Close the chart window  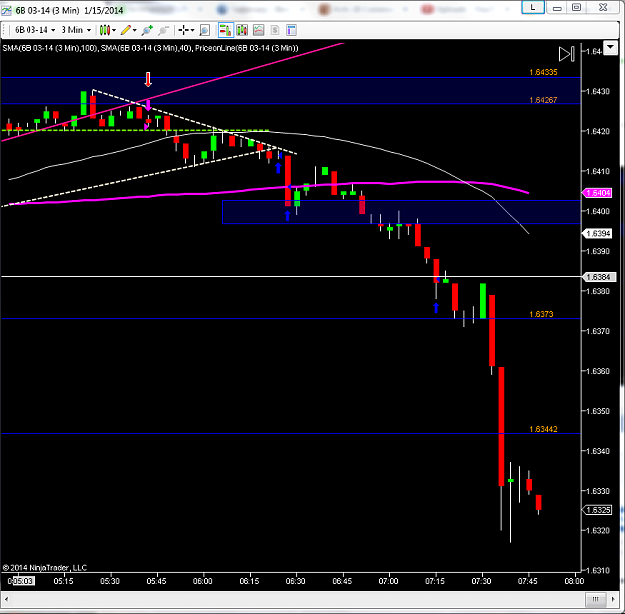pyautogui.click(x=603, y=7)
